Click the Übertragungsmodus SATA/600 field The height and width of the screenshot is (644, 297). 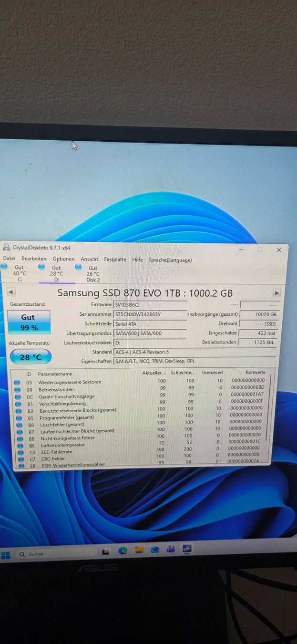click(150, 333)
